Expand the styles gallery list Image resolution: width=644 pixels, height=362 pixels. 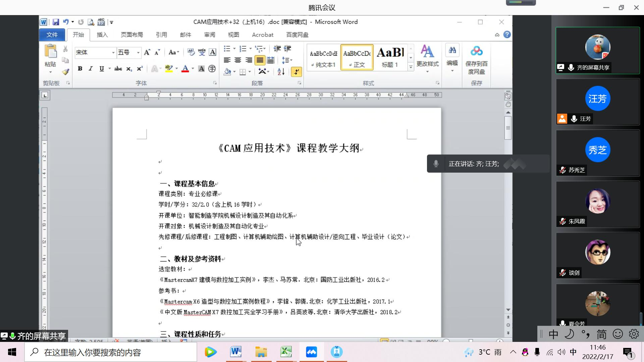tap(411, 67)
